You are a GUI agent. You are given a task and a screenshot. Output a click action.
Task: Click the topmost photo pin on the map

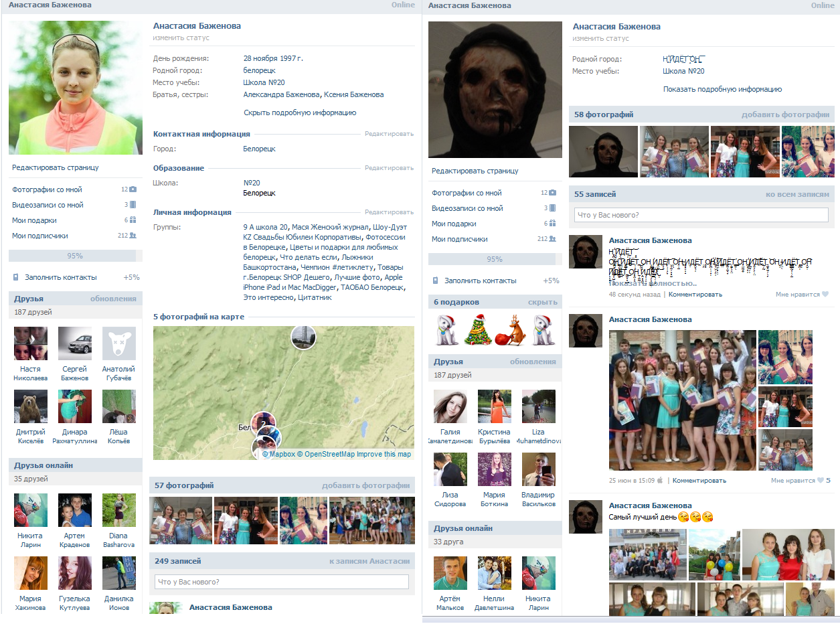pyautogui.click(x=303, y=336)
